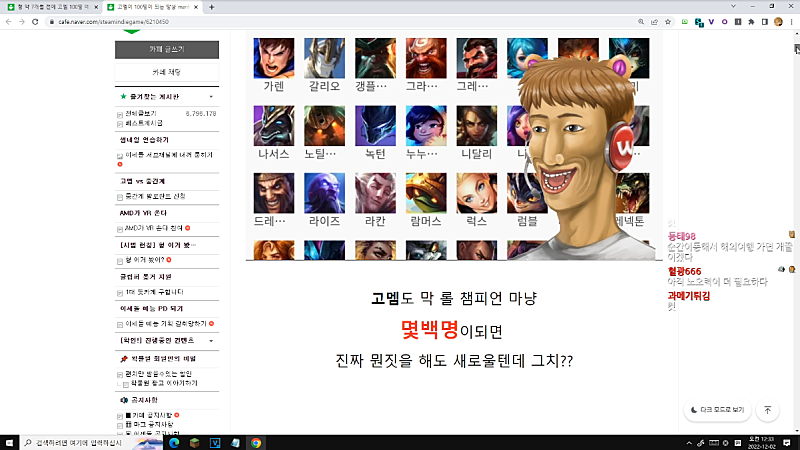The height and width of the screenshot is (450, 800).
Task: Open the 카페 채팅 button
Action: pos(167,72)
